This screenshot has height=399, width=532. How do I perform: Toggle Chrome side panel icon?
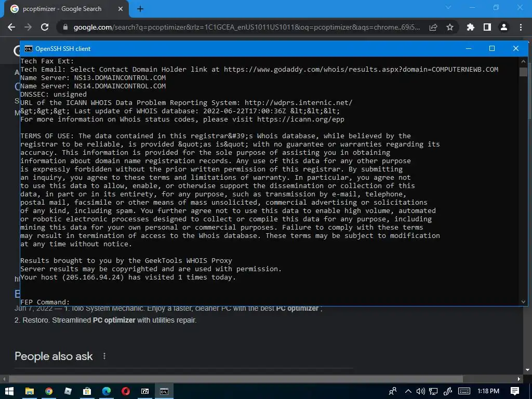[x=487, y=27]
